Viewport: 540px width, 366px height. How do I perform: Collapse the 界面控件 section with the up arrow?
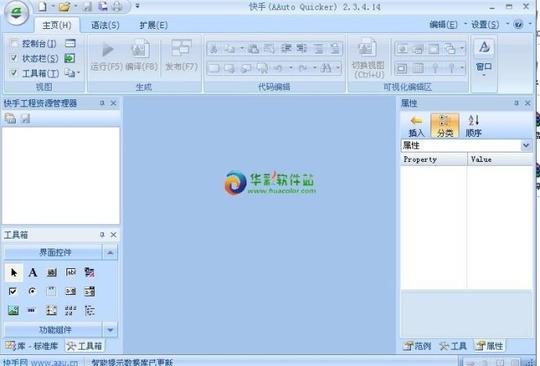click(x=110, y=252)
